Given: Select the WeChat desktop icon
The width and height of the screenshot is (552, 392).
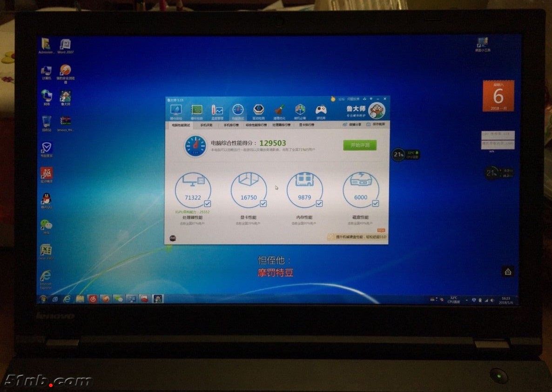Looking at the screenshot, I should [x=47, y=227].
